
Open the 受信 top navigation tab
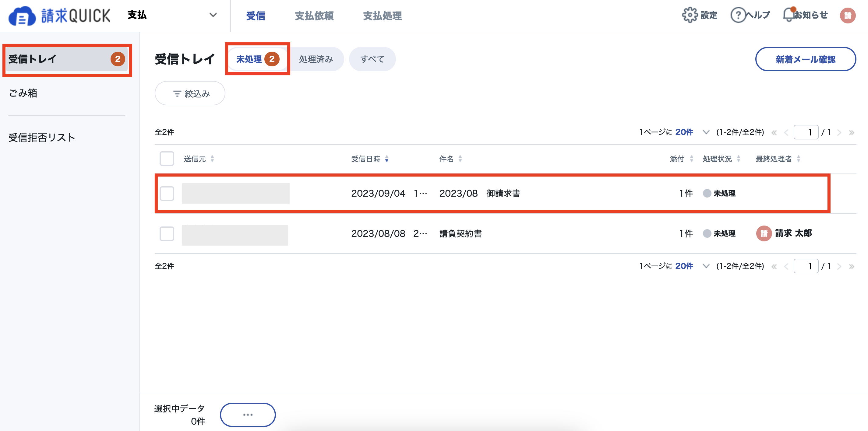pyautogui.click(x=256, y=16)
